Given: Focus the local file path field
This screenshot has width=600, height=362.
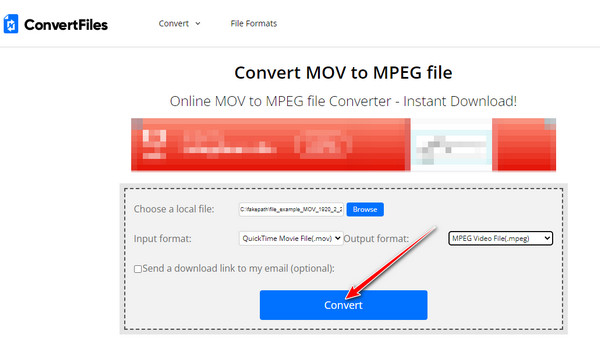Looking at the screenshot, I should [291, 209].
